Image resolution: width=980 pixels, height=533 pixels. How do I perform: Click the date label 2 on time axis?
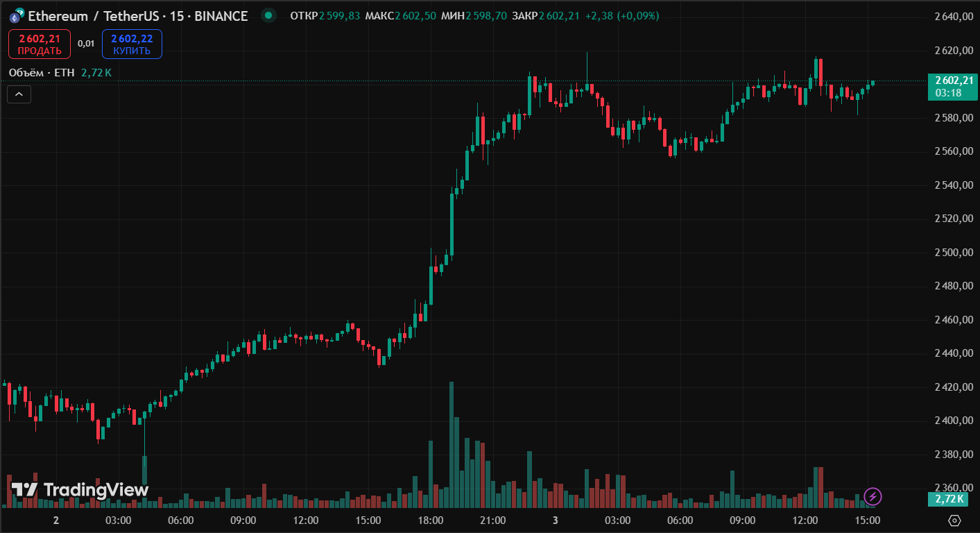tap(56, 521)
